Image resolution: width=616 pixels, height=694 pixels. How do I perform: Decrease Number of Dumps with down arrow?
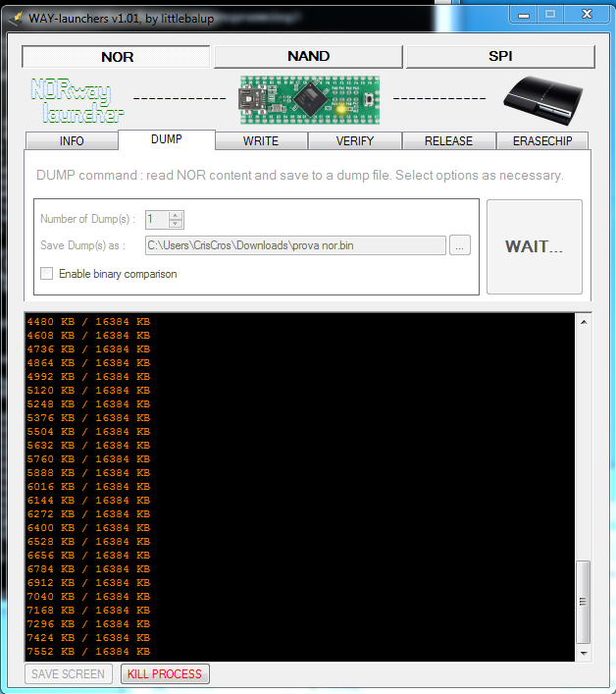point(176,225)
